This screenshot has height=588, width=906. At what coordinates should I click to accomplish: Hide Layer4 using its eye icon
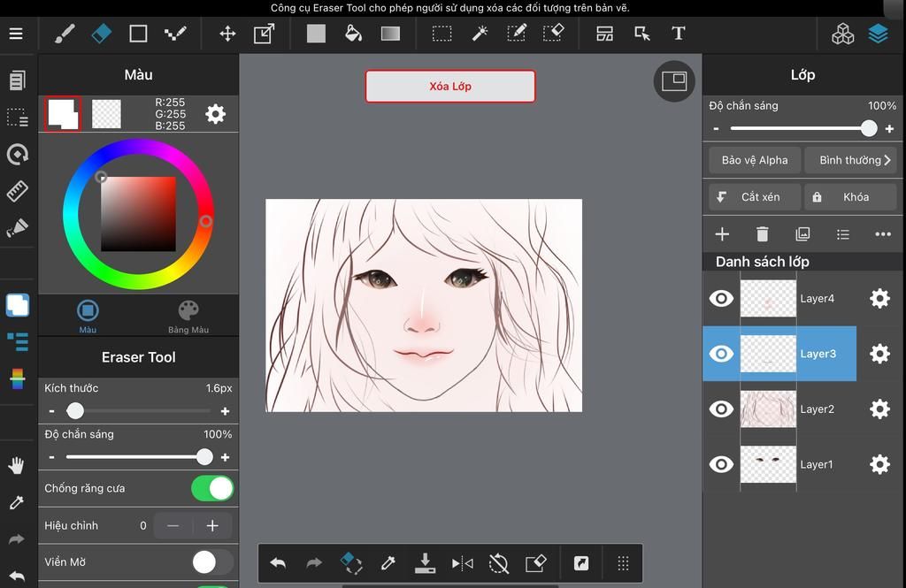point(721,299)
